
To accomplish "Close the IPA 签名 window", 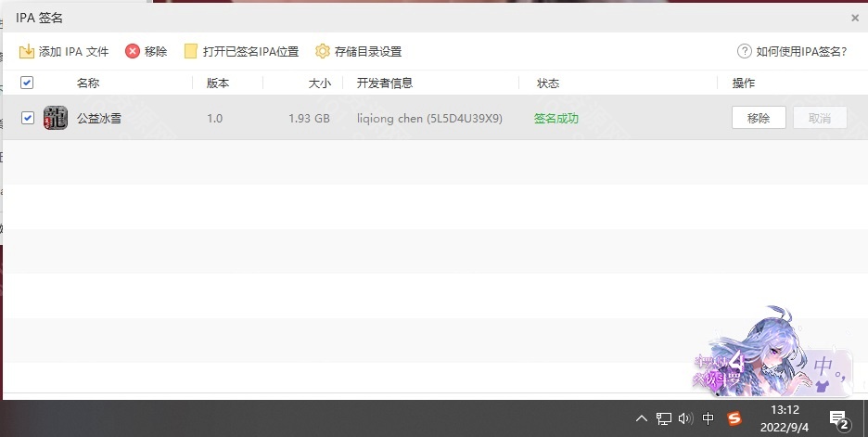I will [854, 17].
